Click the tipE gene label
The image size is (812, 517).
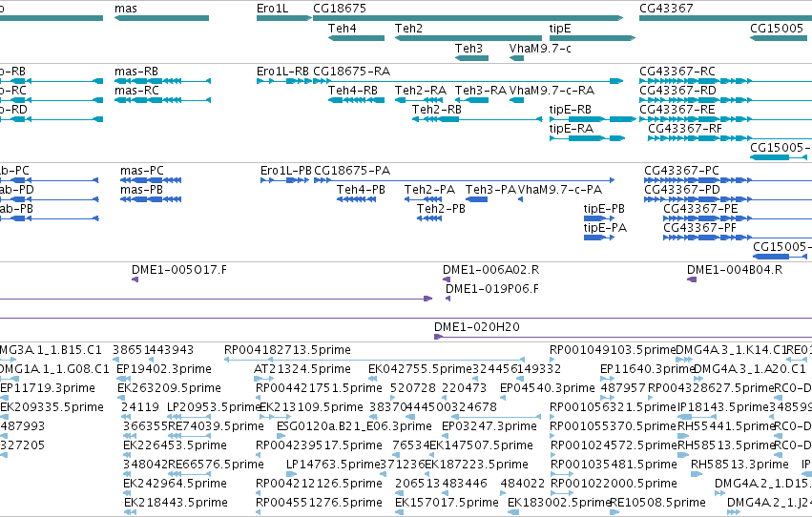pos(560,29)
